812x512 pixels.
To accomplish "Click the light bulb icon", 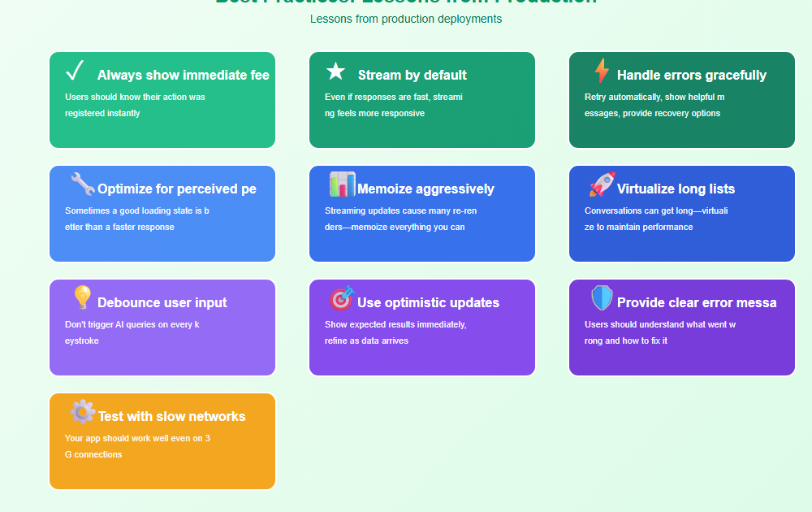I will [x=82, y=298].
